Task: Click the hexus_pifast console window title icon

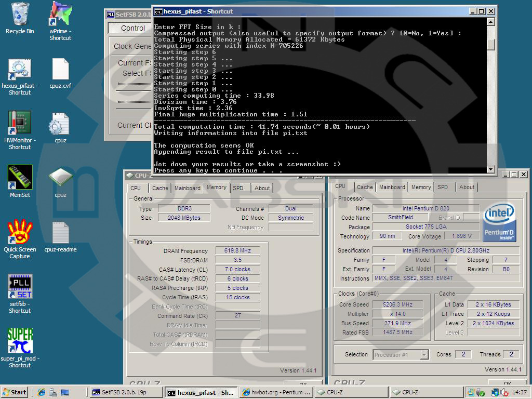Action: 158,11
